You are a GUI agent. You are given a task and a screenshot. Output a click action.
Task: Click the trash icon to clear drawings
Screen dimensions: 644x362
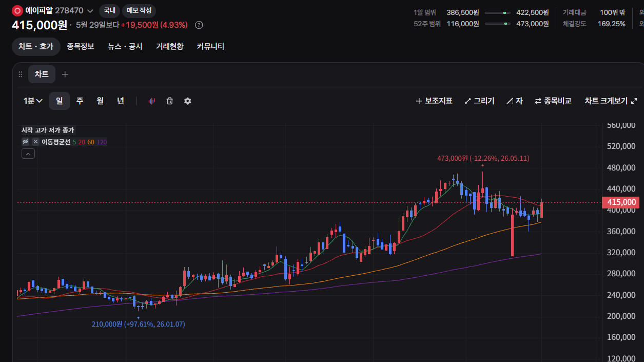coord(169,101)
